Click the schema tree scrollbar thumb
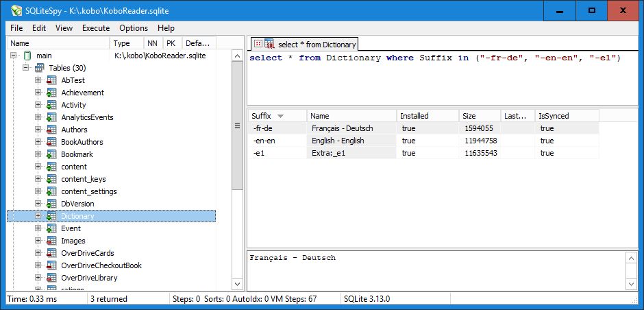644x310 pixels. [238, 126]
